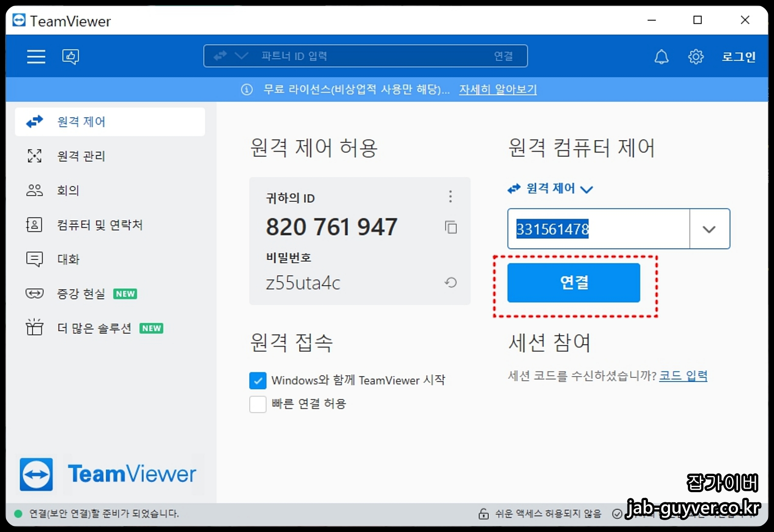Open 컴퓨터 및 연락처 in the sidebar
Screen dimensions: 774x532
coord(110,225)
